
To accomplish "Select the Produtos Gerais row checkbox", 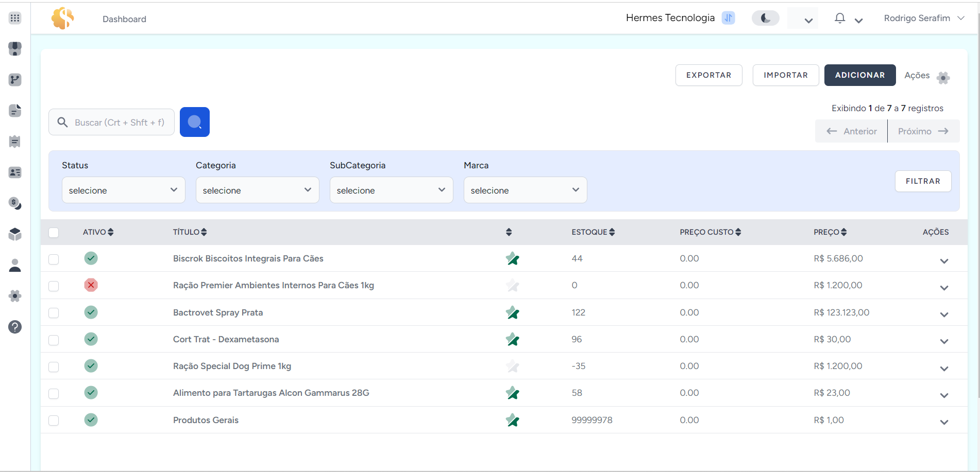I will [x=54, y=421].
